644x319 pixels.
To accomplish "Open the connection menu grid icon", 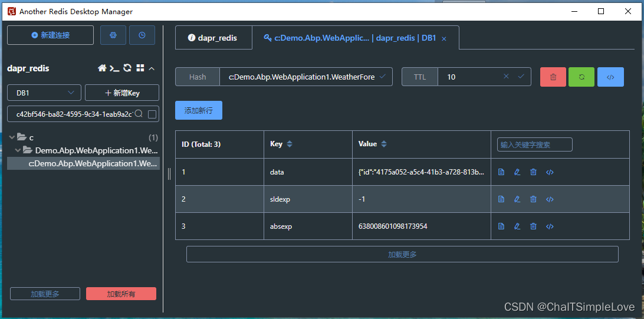I will (140, 68).
